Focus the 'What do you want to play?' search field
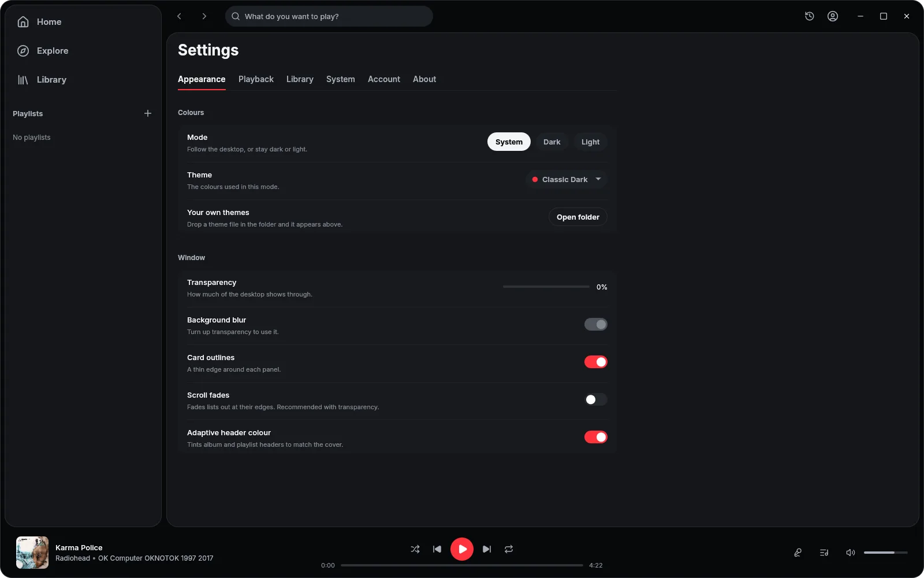The image size is (924, 578). point(329,16)
